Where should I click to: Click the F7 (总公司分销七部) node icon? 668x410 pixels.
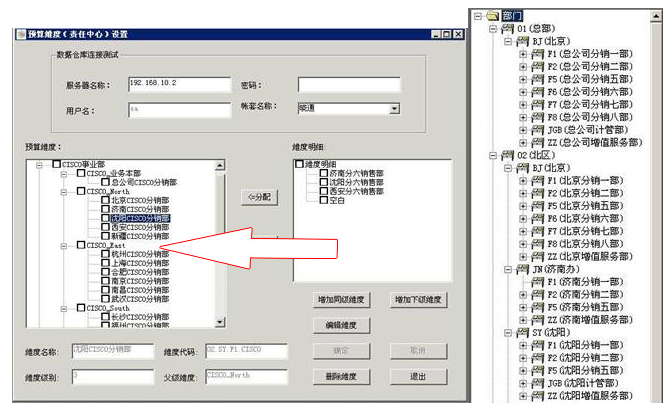point(538,104)
